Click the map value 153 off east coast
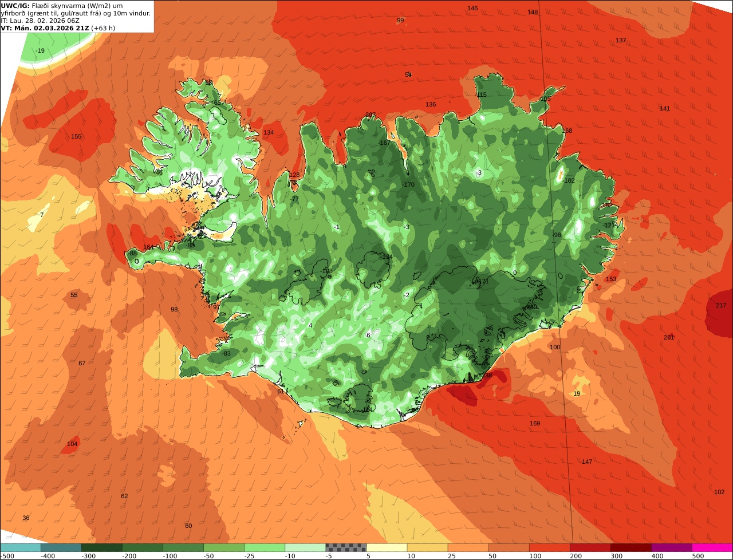733x560 pixels. tap(611, 279)
